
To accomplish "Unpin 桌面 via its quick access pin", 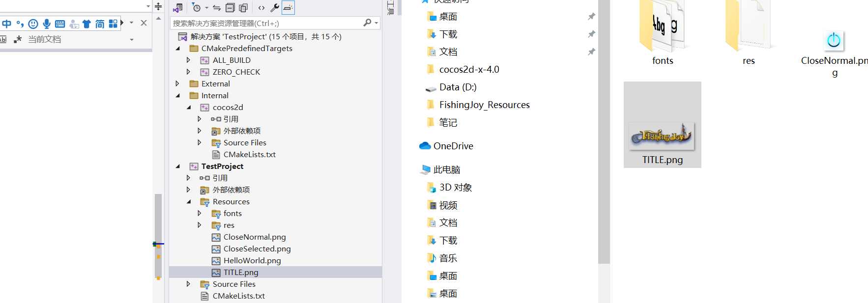I will click(591, 16).
